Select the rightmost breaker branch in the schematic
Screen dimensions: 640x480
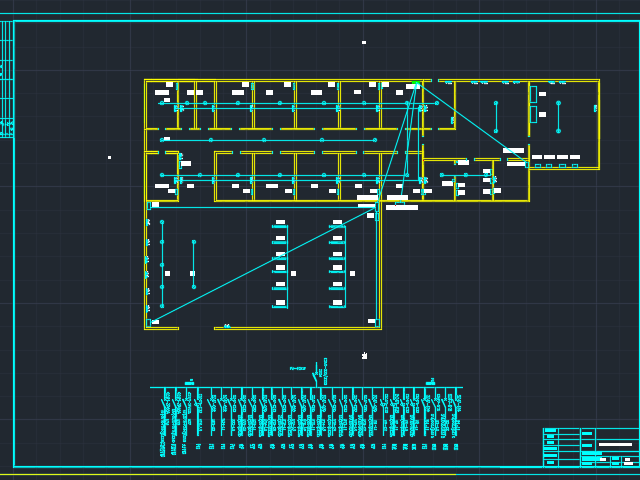tap(457, 418)
